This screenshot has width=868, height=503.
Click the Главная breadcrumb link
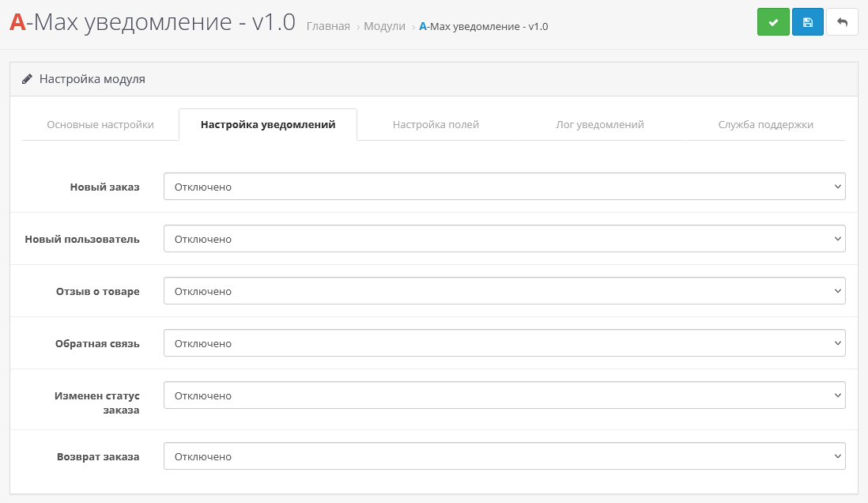328,26
